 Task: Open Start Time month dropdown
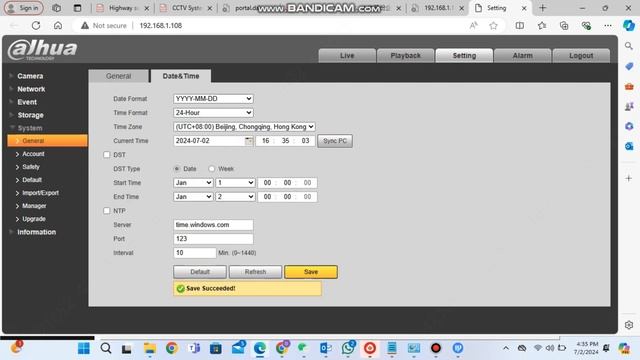pos(193,183)
